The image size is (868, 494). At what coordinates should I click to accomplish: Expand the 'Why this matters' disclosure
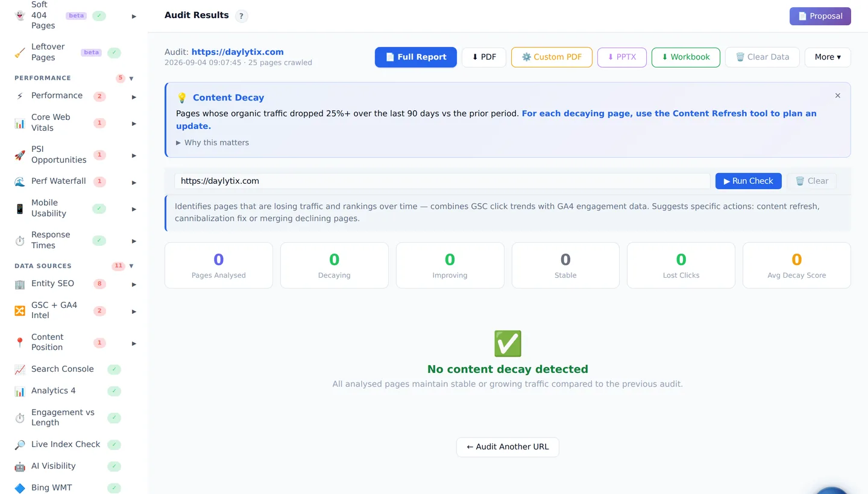[213, 143]
